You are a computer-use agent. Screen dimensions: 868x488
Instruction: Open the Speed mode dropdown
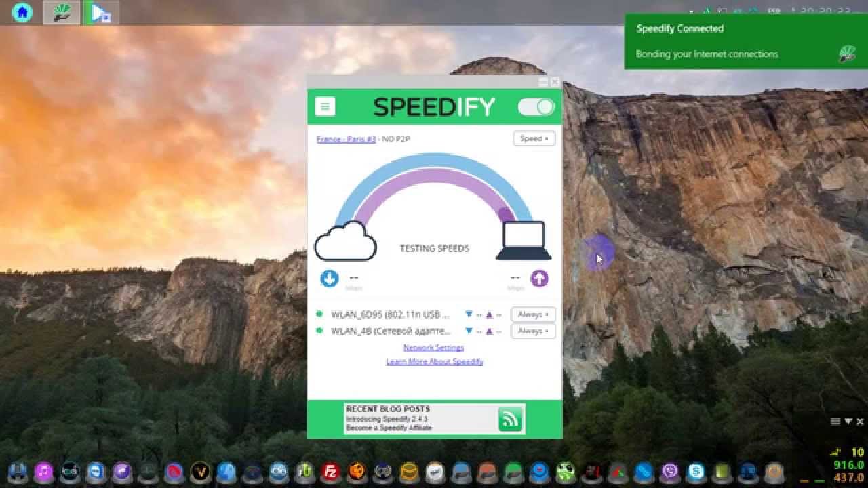pyautogui.click(x=534, y=138)
